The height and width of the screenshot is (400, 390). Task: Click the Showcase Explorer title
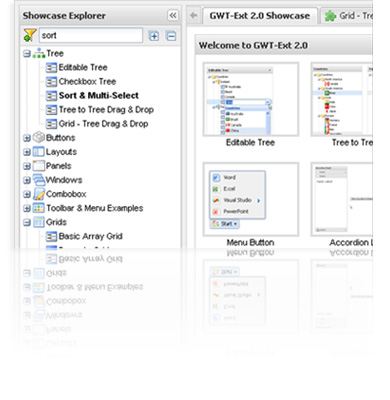pos(64,16)
